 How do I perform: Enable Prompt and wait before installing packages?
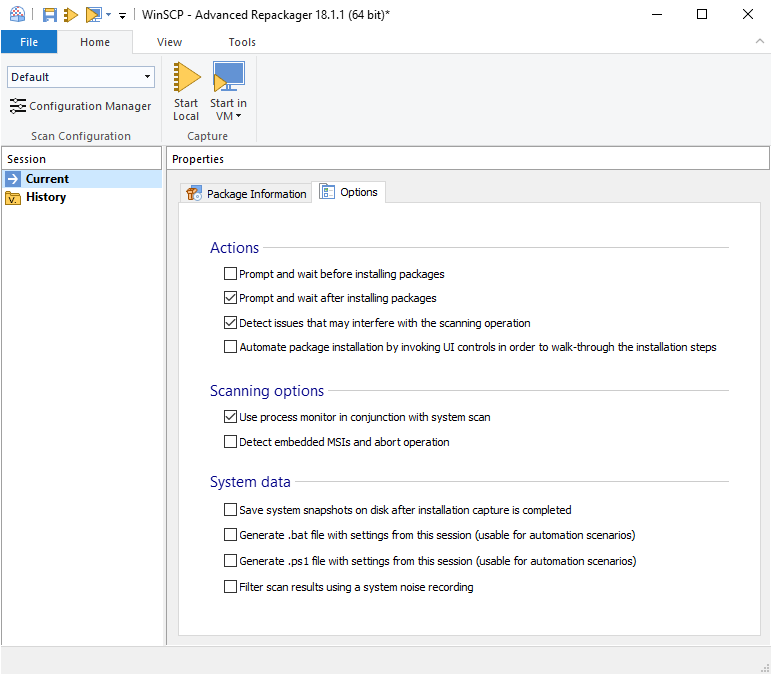(x=230, y=274)
